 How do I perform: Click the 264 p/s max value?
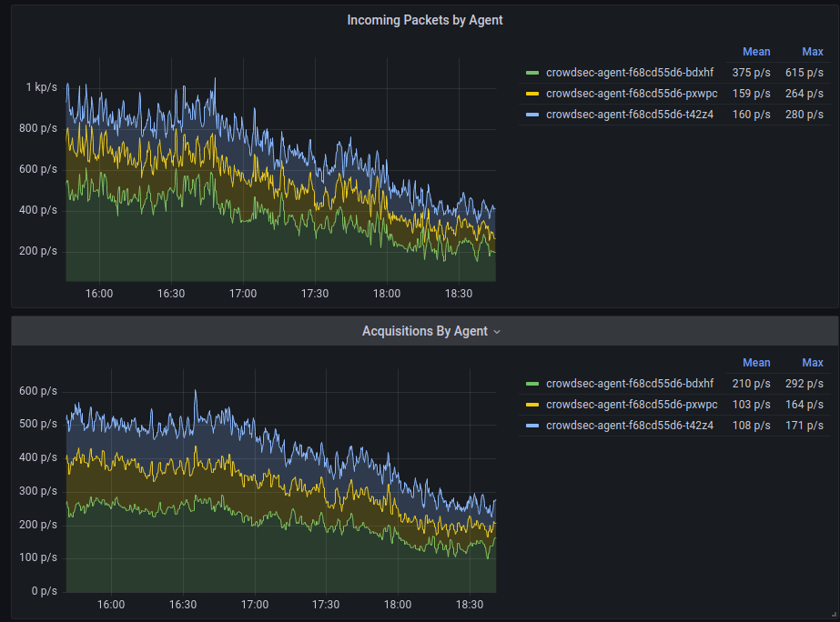pos(805,94)
